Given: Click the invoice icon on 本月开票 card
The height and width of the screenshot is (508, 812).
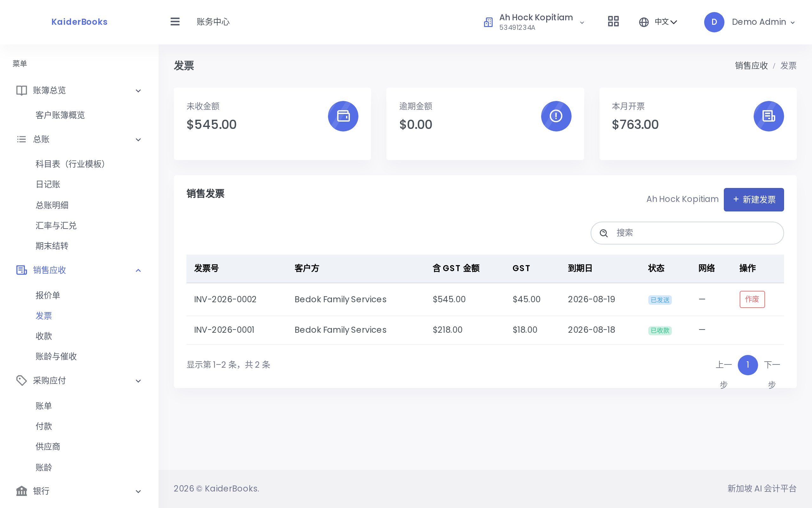Looking at the screenshot, I should pos(768,116).
